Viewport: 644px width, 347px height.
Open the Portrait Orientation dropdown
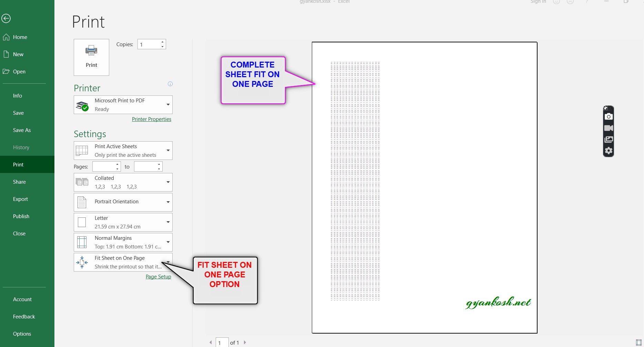click(123, 202)
